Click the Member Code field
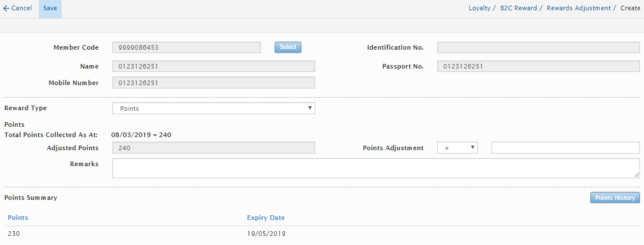Screen dimensions: 644x245 point(186,47)
